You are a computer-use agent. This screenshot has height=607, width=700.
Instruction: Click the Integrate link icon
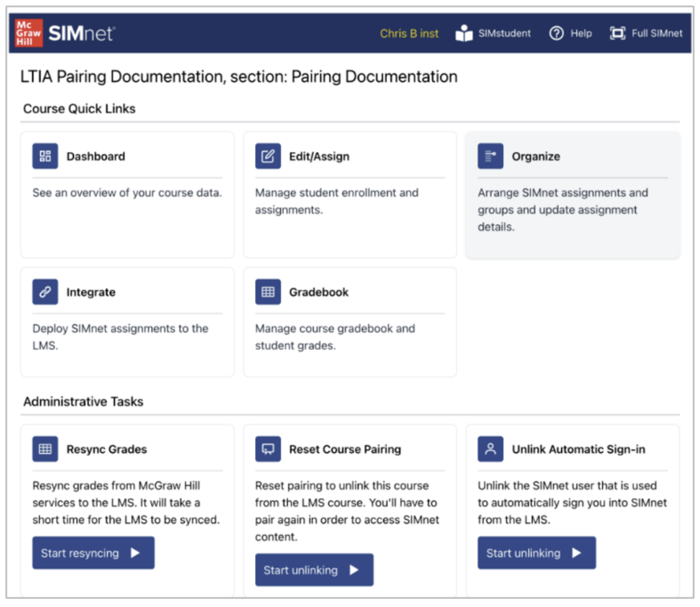[x=45, y=292]
